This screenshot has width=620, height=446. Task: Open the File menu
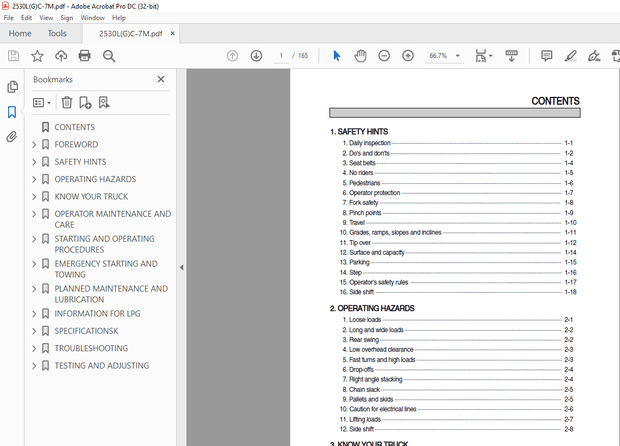click(x=9, y=18)
